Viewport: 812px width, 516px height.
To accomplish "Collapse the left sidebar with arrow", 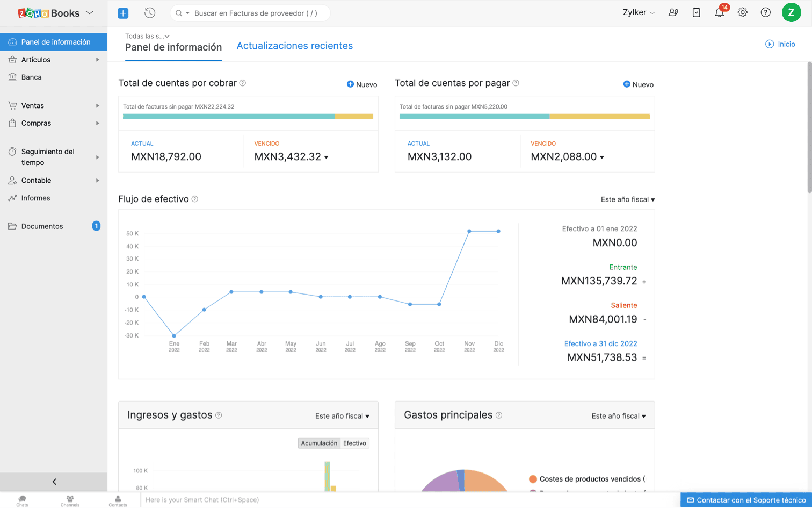I will (54, 482).
